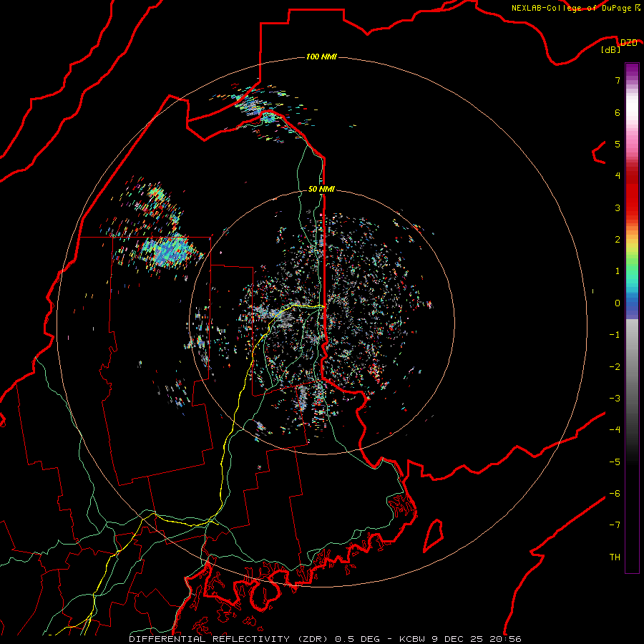Click the 1 dB value on the color scale

coord(618,271)
